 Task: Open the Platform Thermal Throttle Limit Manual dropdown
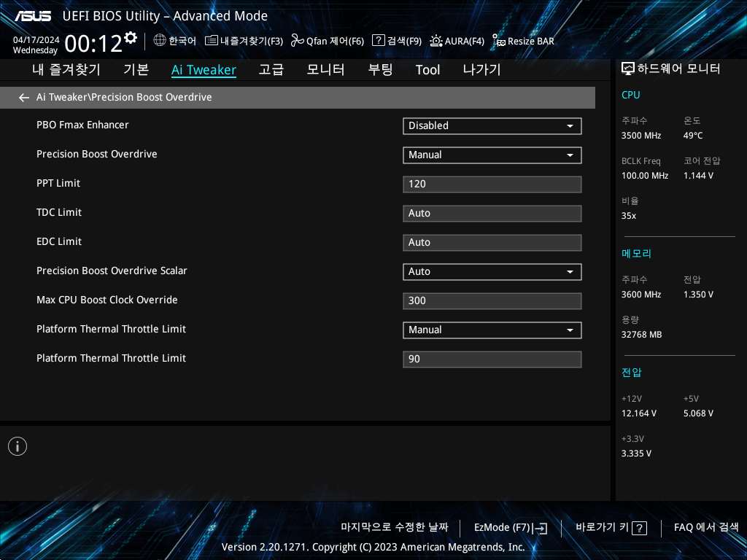pos(492,330)
